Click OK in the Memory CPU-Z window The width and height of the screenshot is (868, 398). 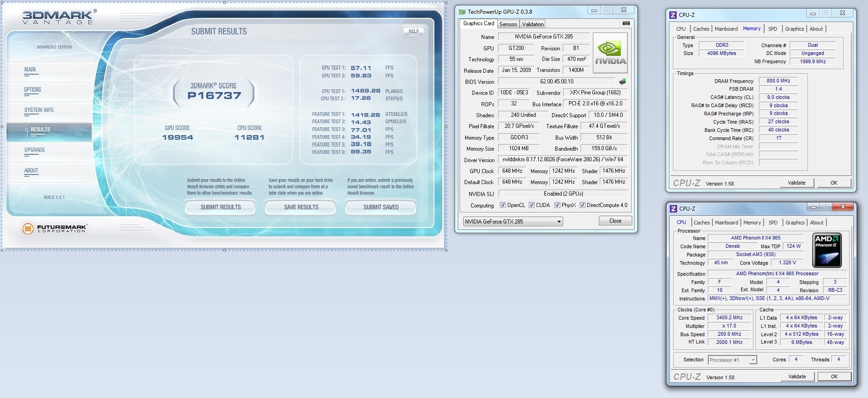(834, 183)
